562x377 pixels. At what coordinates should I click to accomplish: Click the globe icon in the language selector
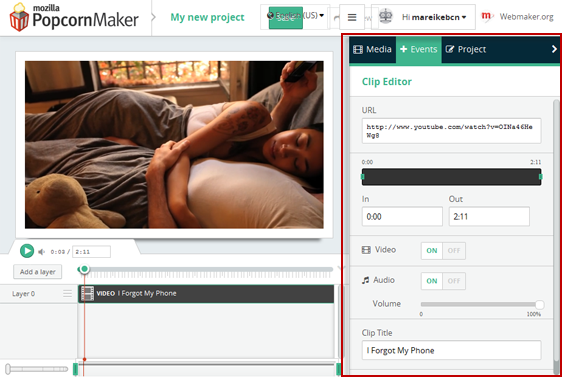[x=271, y=15]
